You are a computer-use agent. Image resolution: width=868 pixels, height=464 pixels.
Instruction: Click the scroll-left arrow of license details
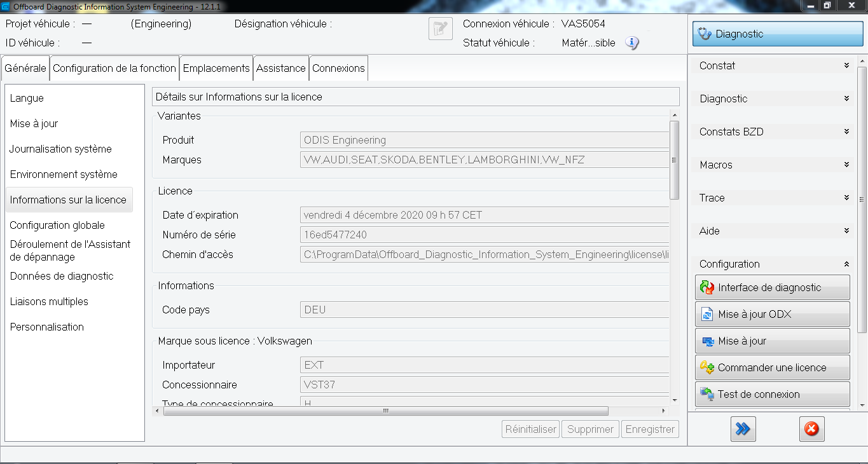pos(157,411)
